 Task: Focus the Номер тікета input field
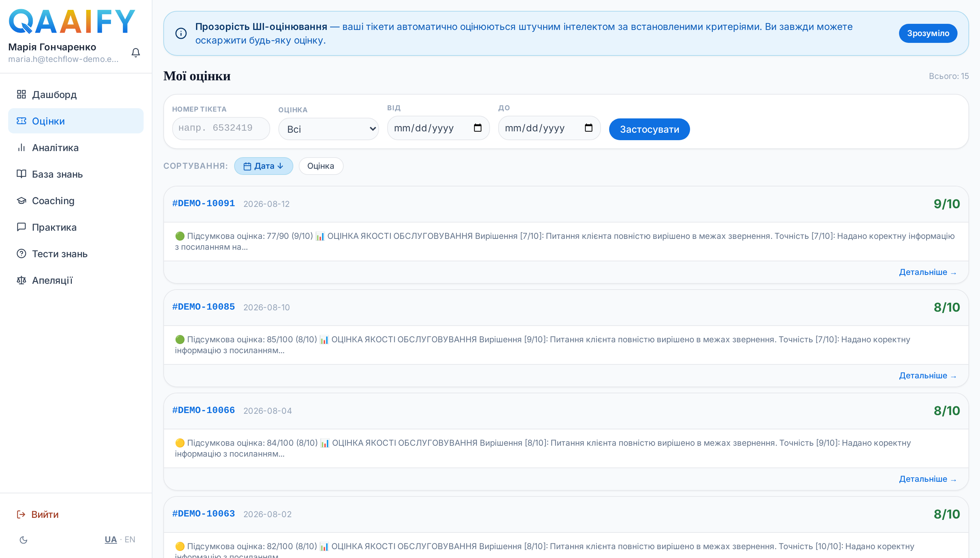point(221,128)
